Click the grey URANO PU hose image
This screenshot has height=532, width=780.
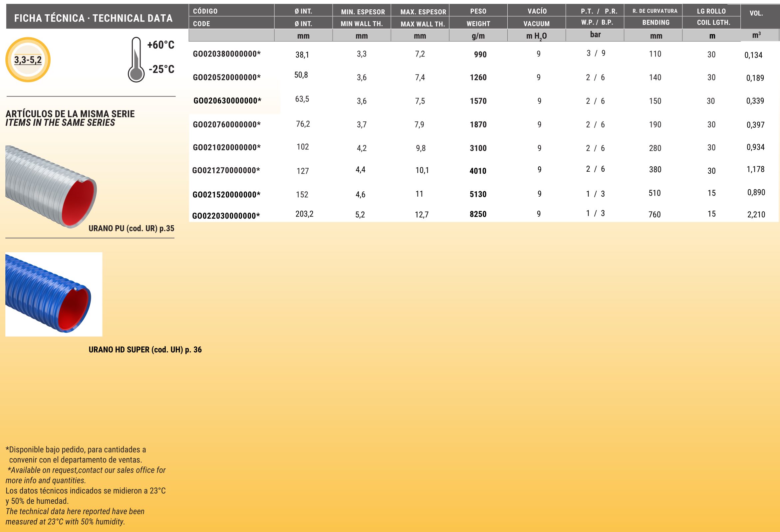pyautogui.click(x=51, y=187)
